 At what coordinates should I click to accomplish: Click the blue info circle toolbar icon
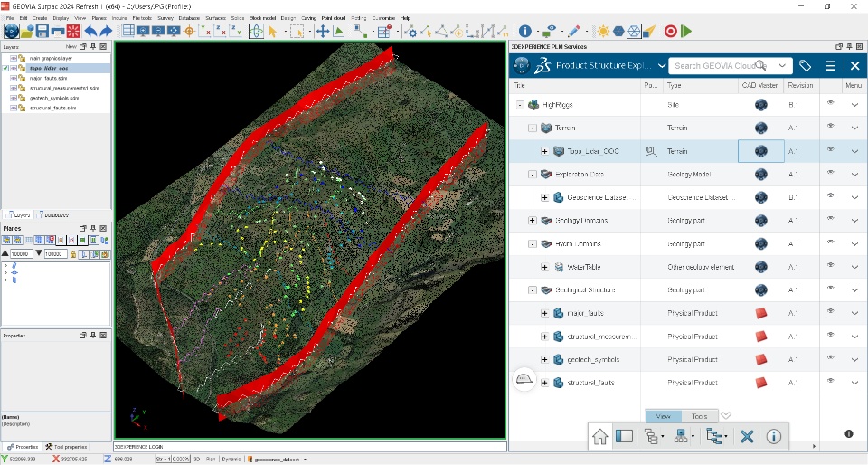click(524, 31)
